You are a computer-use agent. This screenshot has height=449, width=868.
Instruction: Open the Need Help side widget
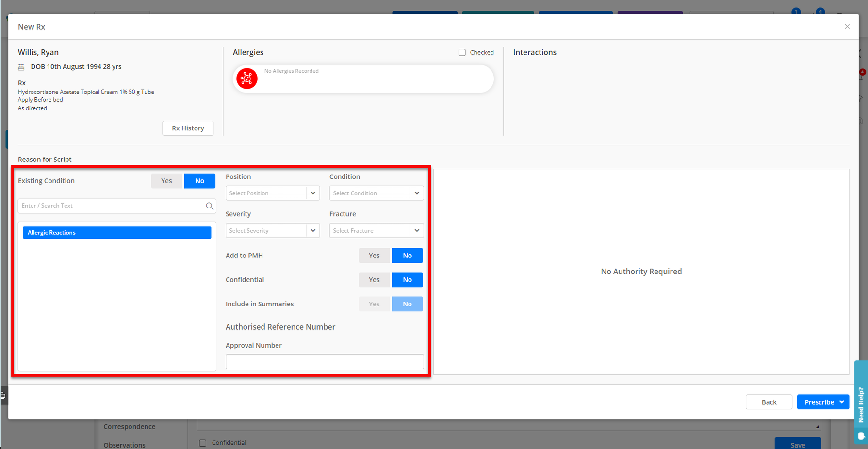point(861,401)
